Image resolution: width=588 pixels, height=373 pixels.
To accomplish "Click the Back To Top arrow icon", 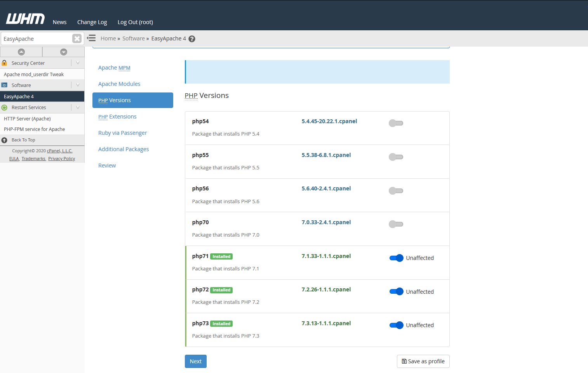I will (x=4, y=140).
